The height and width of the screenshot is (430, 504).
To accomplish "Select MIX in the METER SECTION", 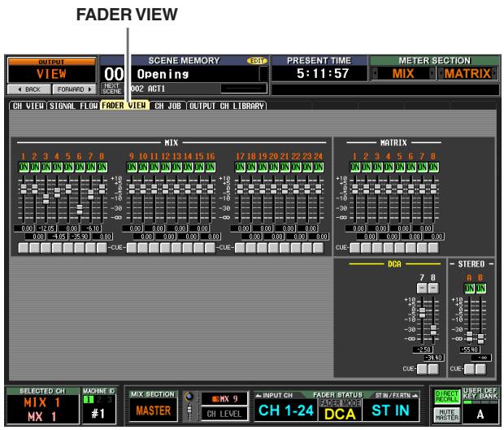I will coord(403,74).
